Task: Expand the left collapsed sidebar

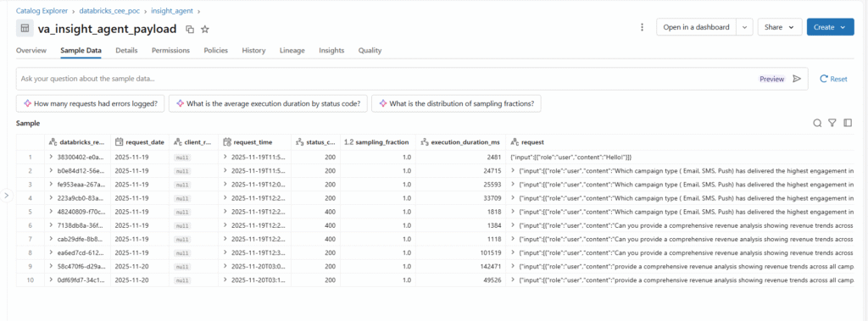Action: 6,195
